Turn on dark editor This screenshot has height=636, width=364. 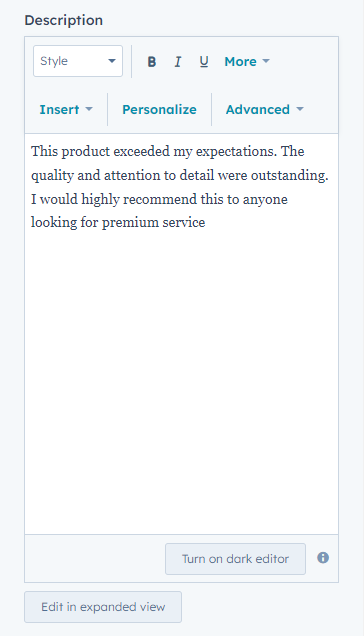pyautogui.click(x=235, y=559)
